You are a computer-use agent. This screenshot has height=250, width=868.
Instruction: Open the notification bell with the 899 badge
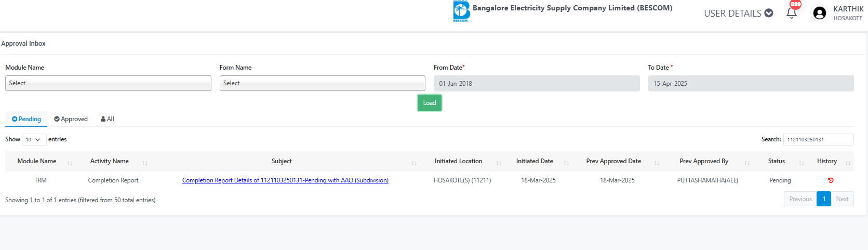(x=792, y=13)
